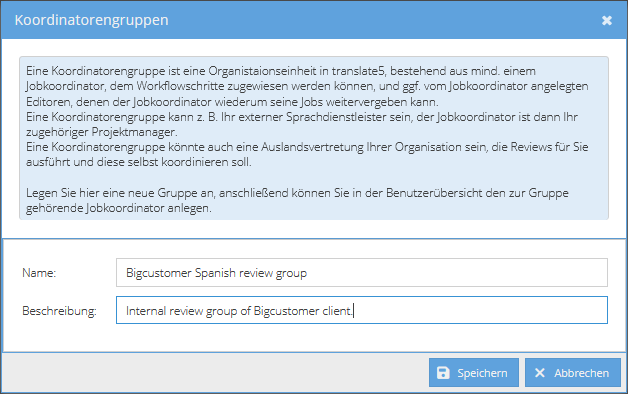Click the word 'Bigcustomer' in the Name field

159,273
